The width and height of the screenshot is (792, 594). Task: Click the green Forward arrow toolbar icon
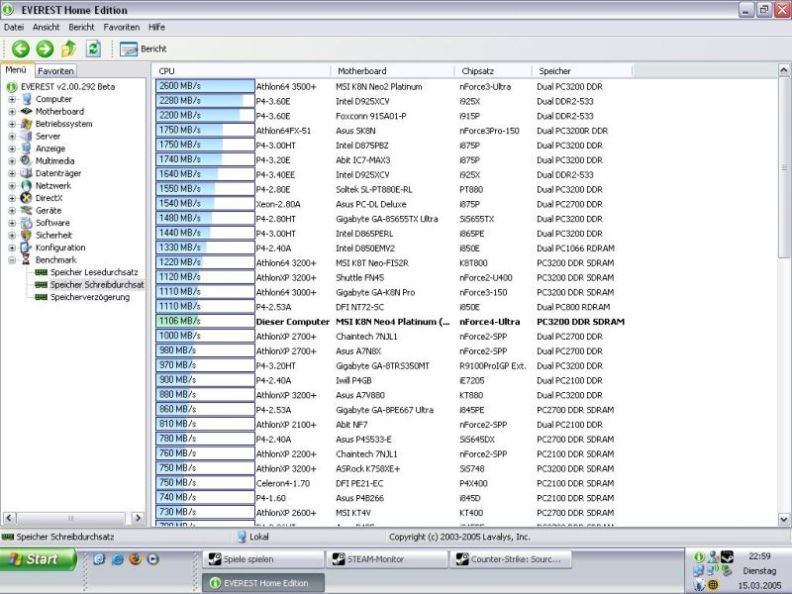click(x=45, y=48)
